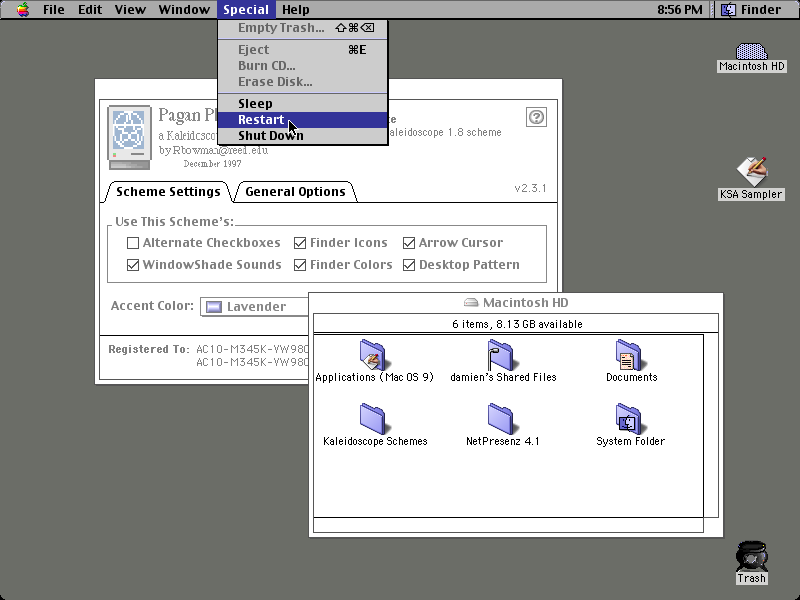Viewport: 800px width, 600px height.
Task: Click the Pagan scheme Mac preview icon
Action: coord(130,137)
